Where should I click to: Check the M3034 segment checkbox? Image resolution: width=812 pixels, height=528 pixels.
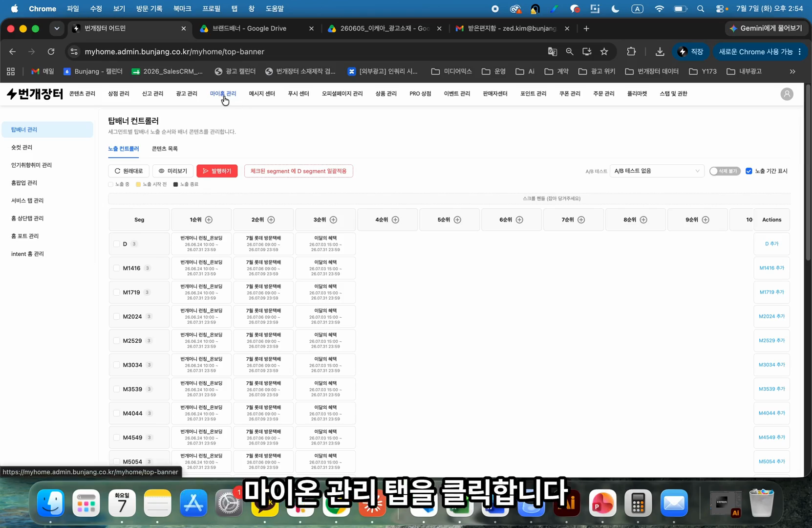[116, 365]
